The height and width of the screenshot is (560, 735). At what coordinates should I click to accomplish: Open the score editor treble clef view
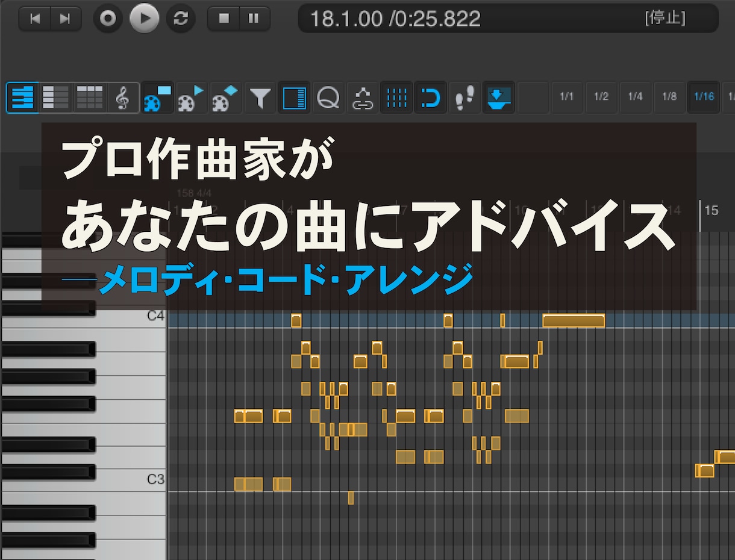click(123, 98)
